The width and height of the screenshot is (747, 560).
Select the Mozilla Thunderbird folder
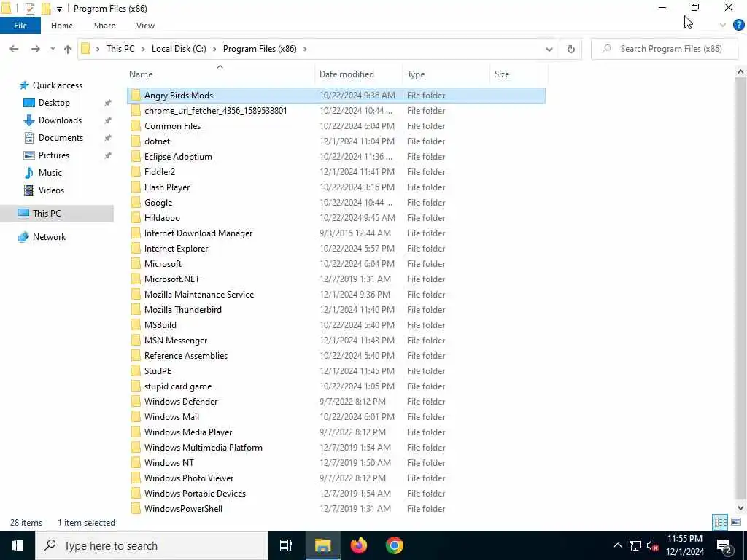pyautogui.click(x=336, y=310)
